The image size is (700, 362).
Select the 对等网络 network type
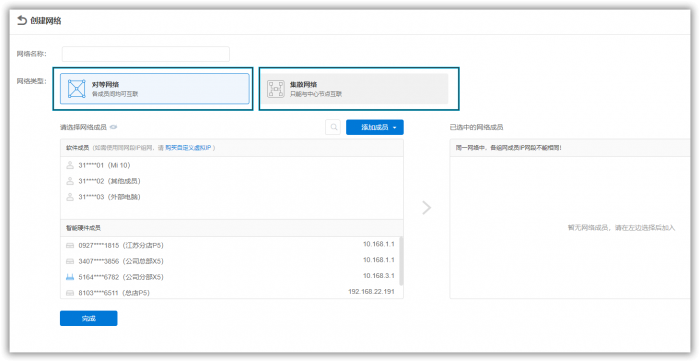click(154, 89)
